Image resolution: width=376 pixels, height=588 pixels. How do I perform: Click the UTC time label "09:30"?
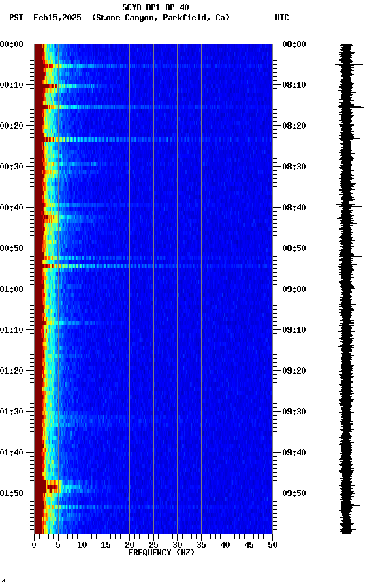point(294,412)
